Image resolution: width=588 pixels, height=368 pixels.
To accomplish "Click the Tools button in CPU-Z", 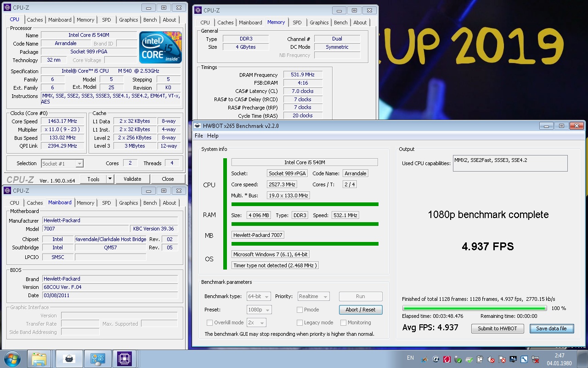I will pos(94,179).
